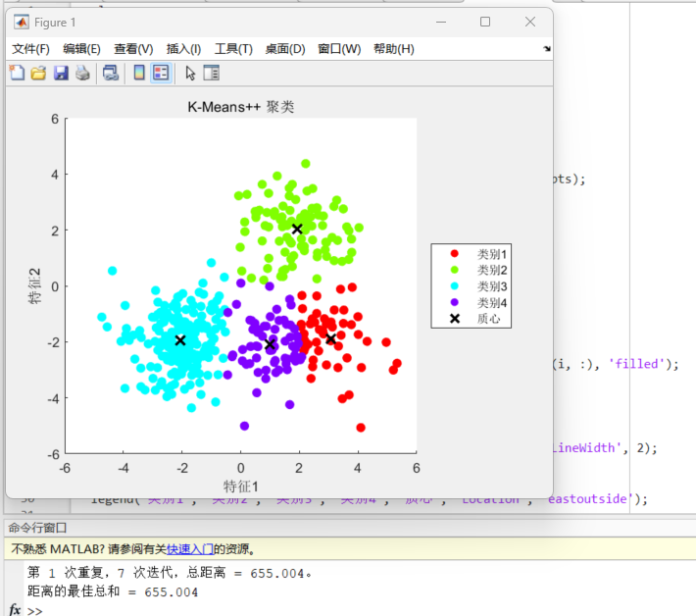Enable the Edit Plot arrow tool
Image resolution: width=696 pixels, height=616 pixels.
[x=190, y=73]
